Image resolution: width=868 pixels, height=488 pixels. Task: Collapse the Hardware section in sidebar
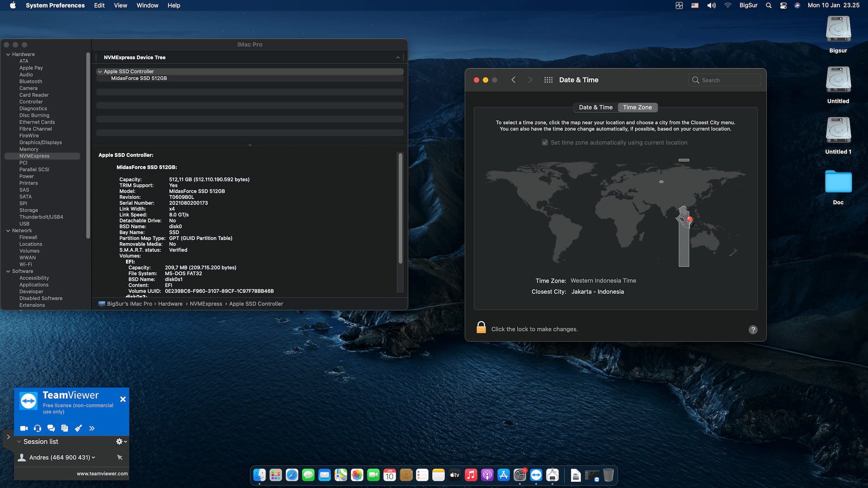8,54
